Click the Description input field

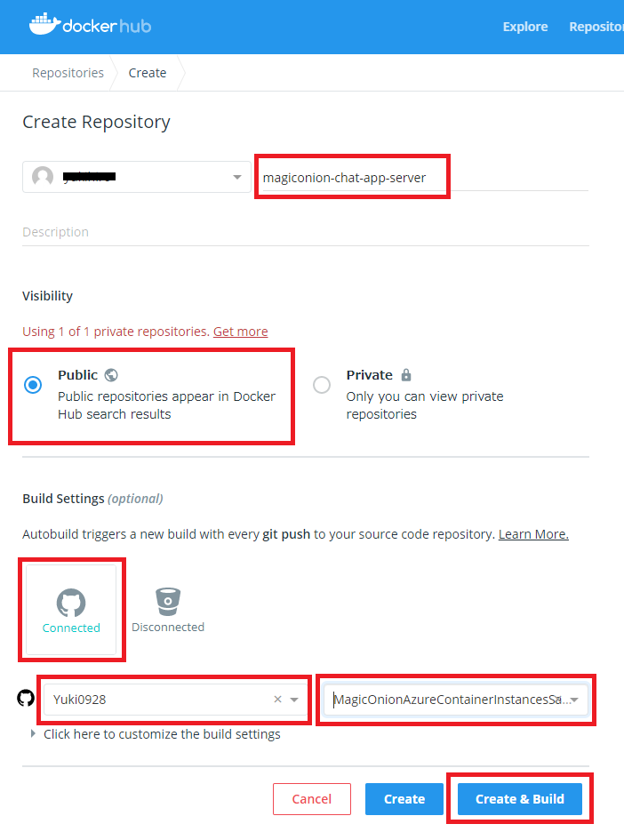pyautogui.click(x=305, y=232)
